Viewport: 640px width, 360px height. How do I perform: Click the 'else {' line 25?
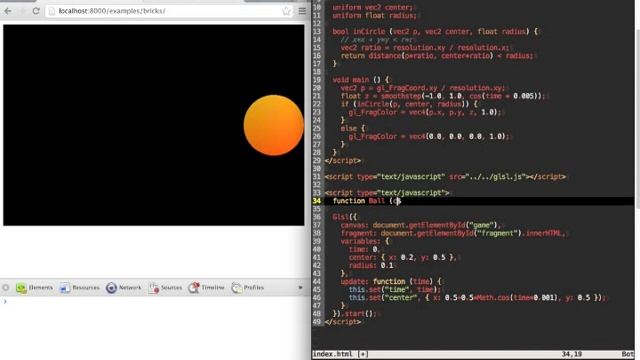tap(353, 129)
